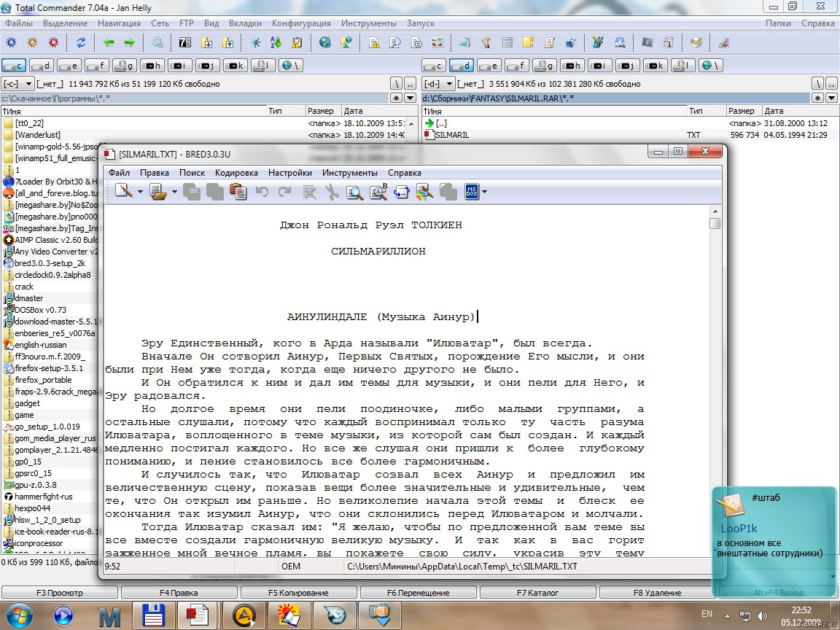
Task: Click the Find and Replace icon in BRED
Action: pyautogui.click(x=378, y=191)
